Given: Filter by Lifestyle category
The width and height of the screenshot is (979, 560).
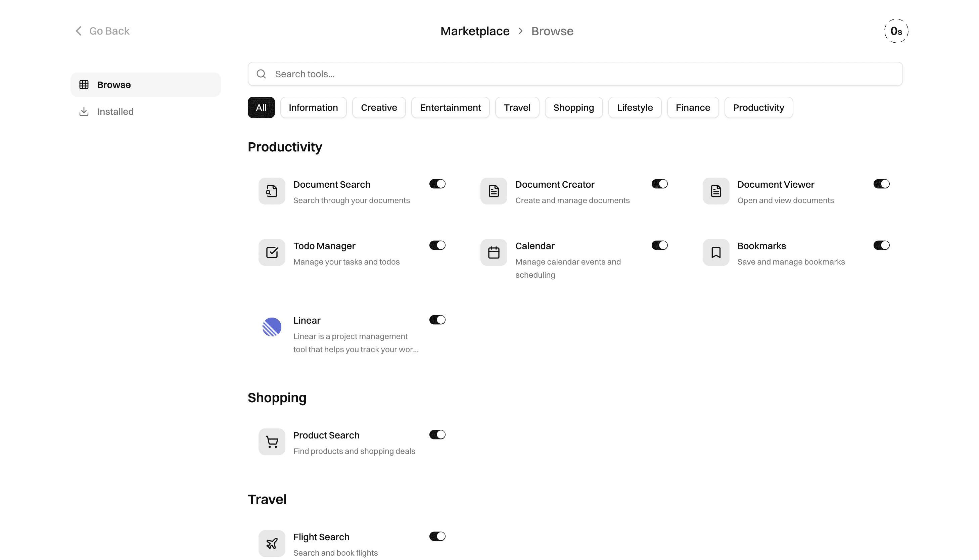Looking at the screenshot, I should [x=635, y=107].
